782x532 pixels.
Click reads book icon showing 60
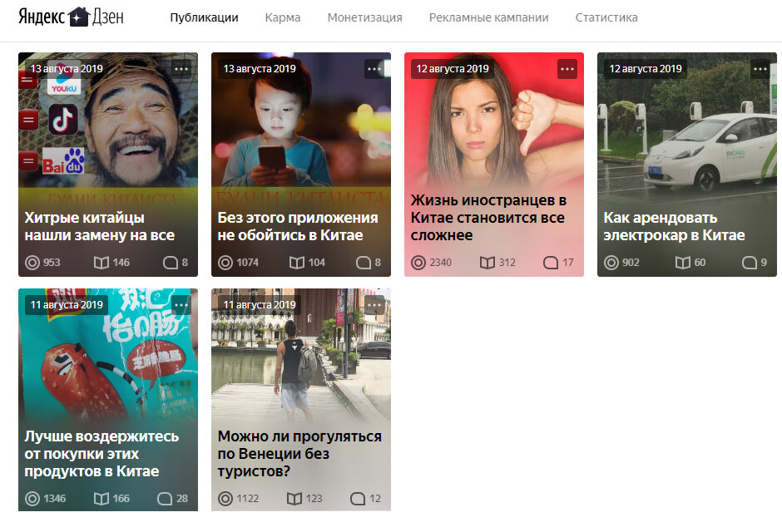[683, 263]
